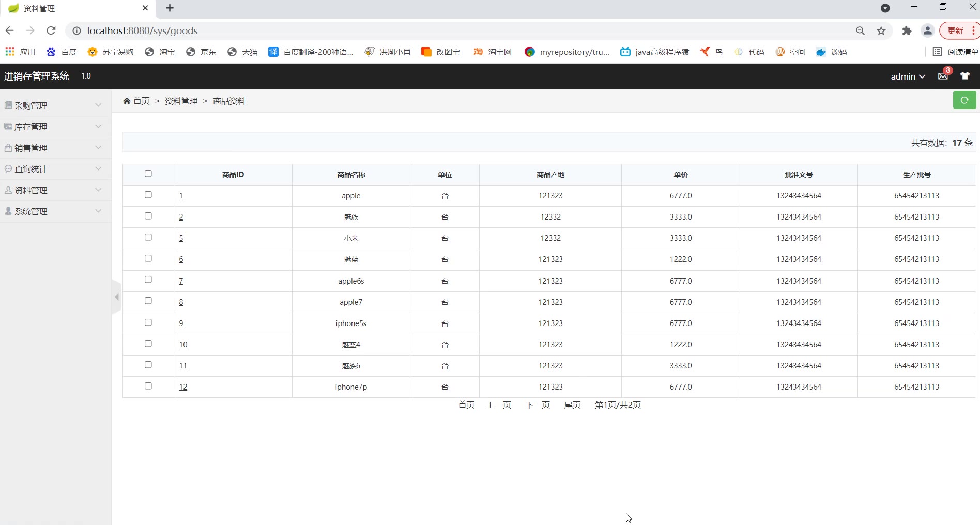Screen dimensions: 980x525
Task: Click the home icon in breadcrumb
Action: [x=127, y=101]
